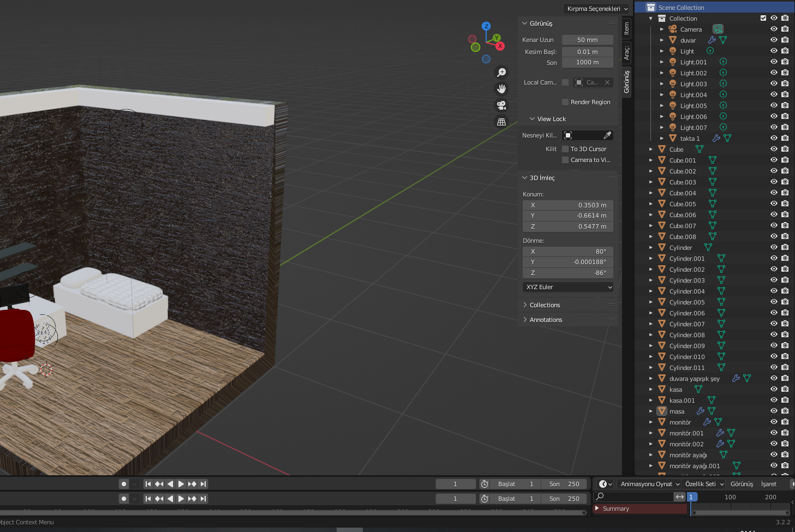Select the masa object in outliner
The width and height of the screenshot is (795, 532).
(677, 411)
